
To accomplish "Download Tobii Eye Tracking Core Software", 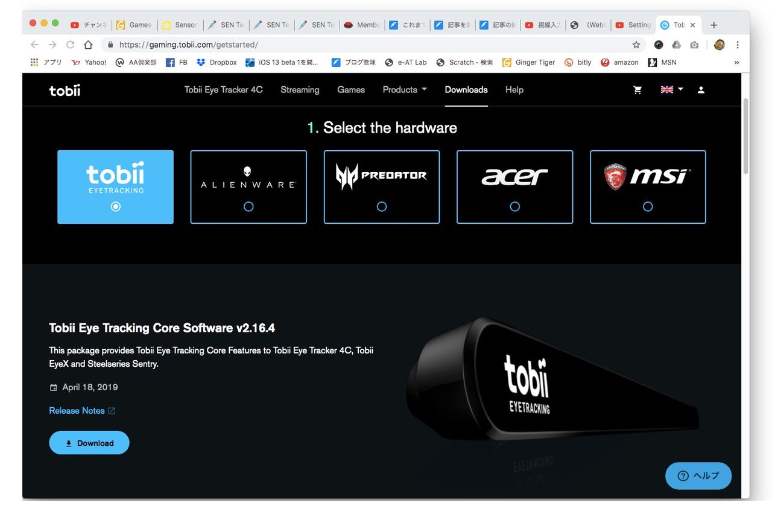I will tap(89, 442).
